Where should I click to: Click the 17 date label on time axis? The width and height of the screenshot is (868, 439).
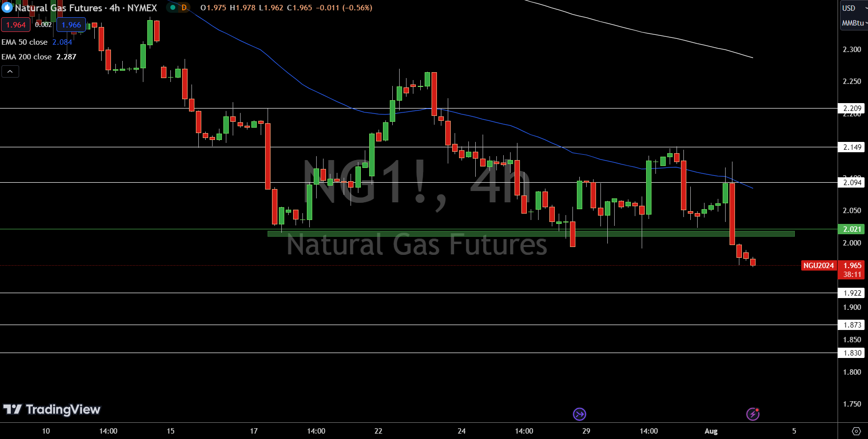coord(253,431)
